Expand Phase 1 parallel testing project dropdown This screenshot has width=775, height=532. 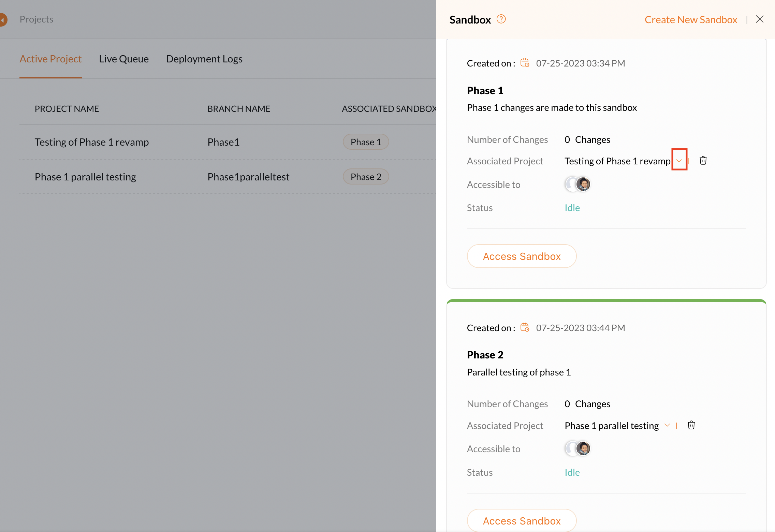coord(667,425)
